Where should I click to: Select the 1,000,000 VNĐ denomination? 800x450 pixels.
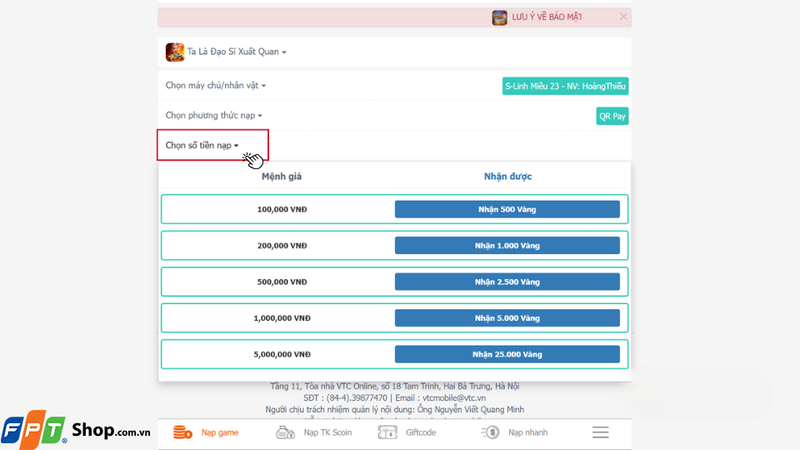pyautogui.click(x=282, y=318)
